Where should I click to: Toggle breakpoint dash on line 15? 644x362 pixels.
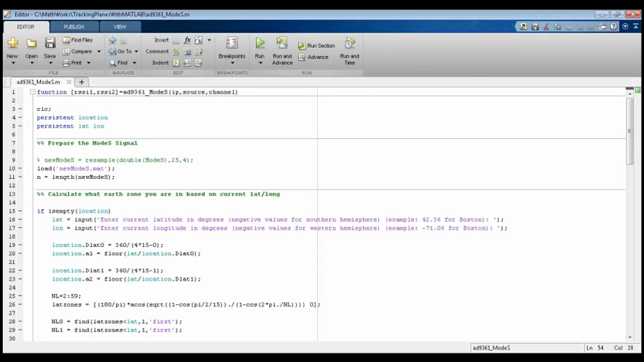pos(20,211)
